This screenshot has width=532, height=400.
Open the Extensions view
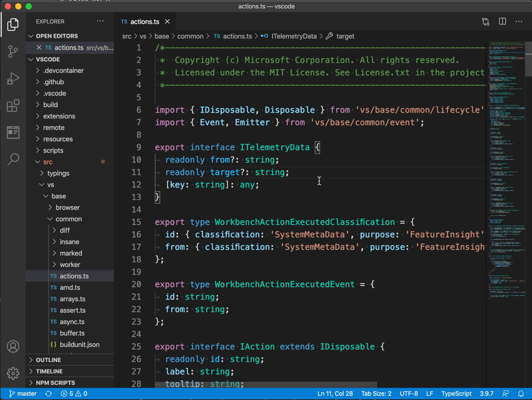pos(13,106)
